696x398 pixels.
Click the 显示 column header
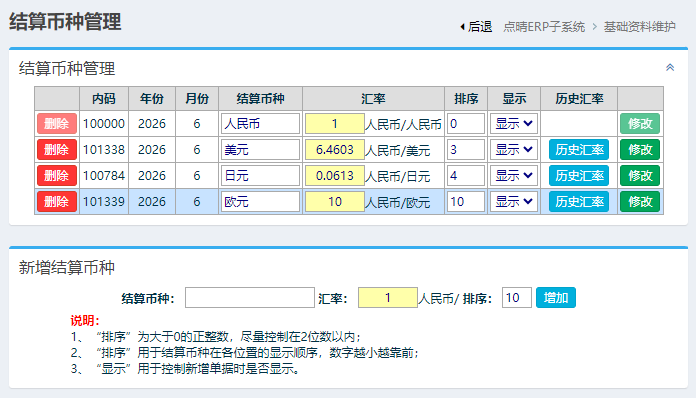[x=514, y=99]
